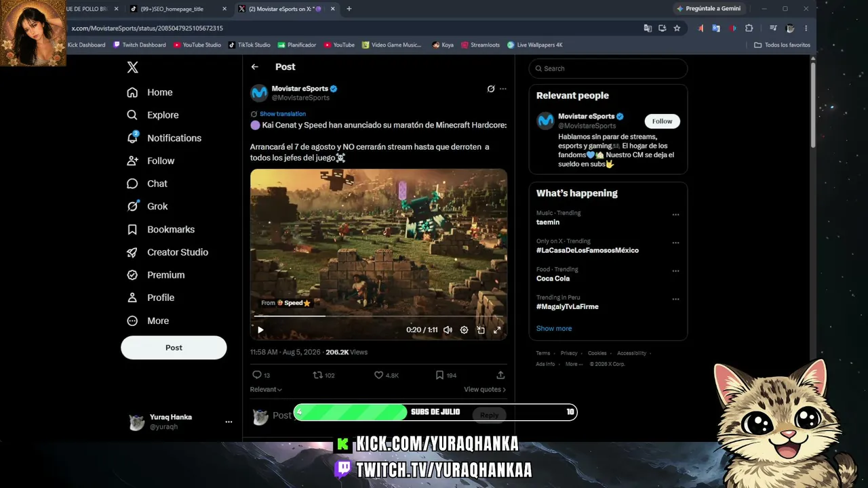The image size is (868, 488).
Task: Switch to the SEO_homepage_title TikTok tab
Action: [177, 9]
